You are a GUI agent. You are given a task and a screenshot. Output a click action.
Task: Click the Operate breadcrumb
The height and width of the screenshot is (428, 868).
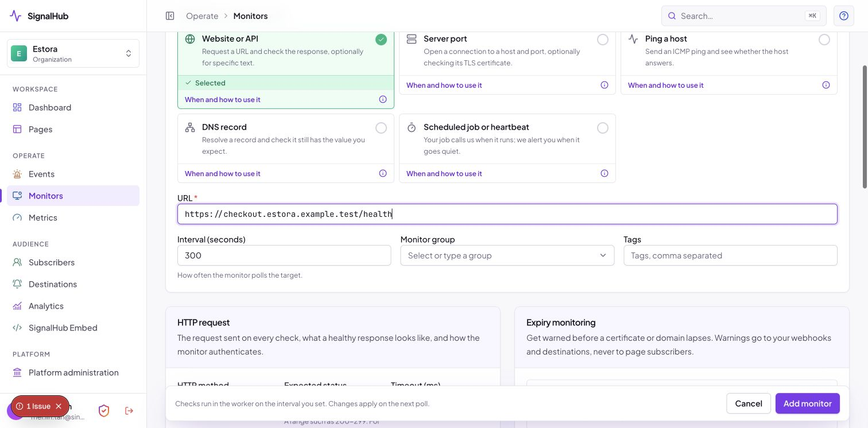point(202,16)
